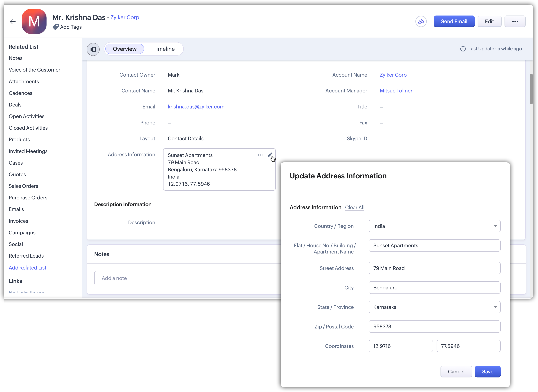Click Clear All link in address form

[354, 207]
